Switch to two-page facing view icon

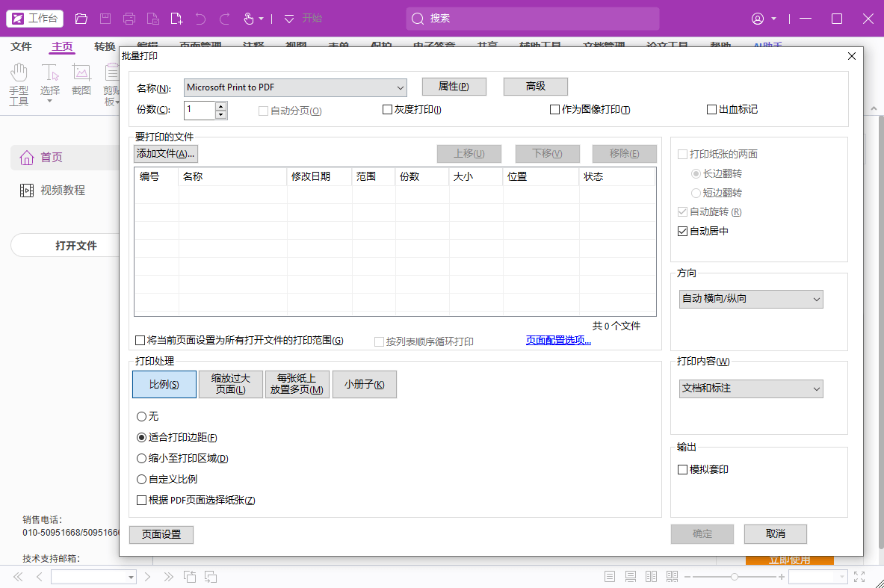click(651, 577)
